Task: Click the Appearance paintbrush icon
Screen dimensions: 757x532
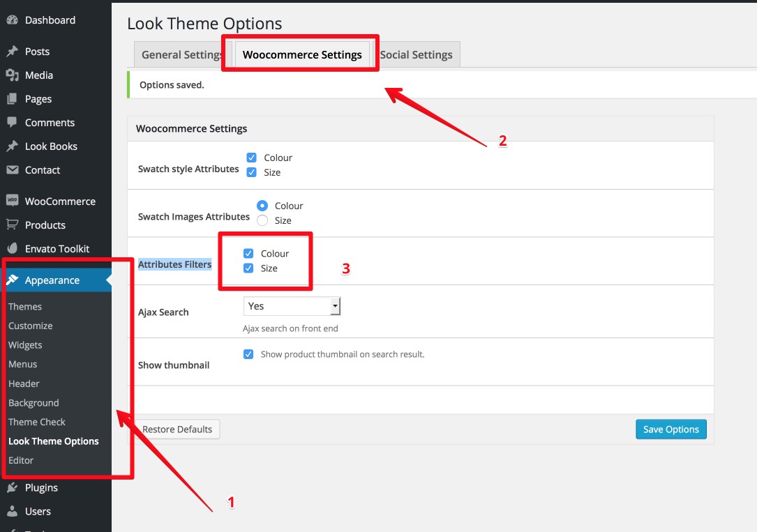Action: [12, 280]
